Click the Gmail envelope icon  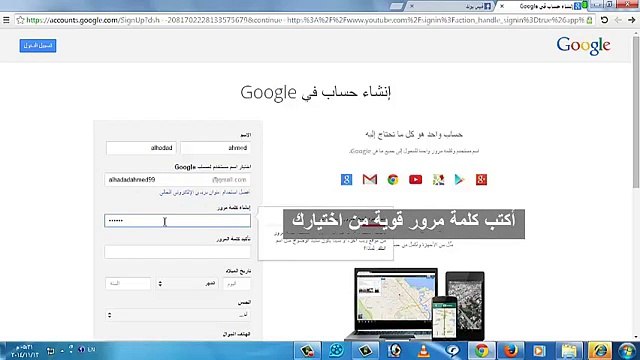(369, 179)
